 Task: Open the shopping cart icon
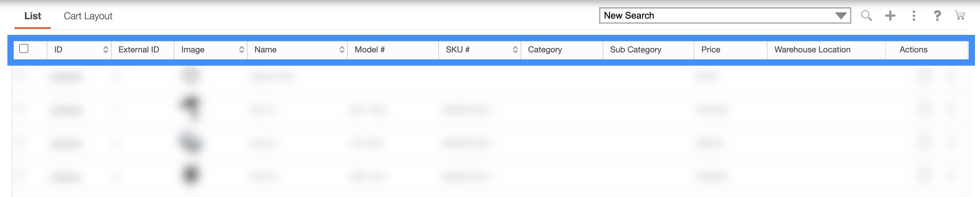point(960,15)
